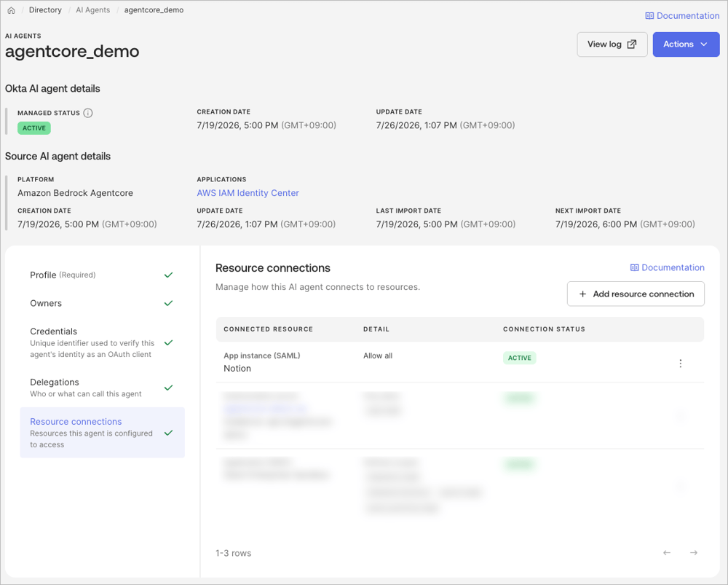Click the external link icon in View log
Image resolution: width=728 pixels, height=585 pixels.
point(632,44)
